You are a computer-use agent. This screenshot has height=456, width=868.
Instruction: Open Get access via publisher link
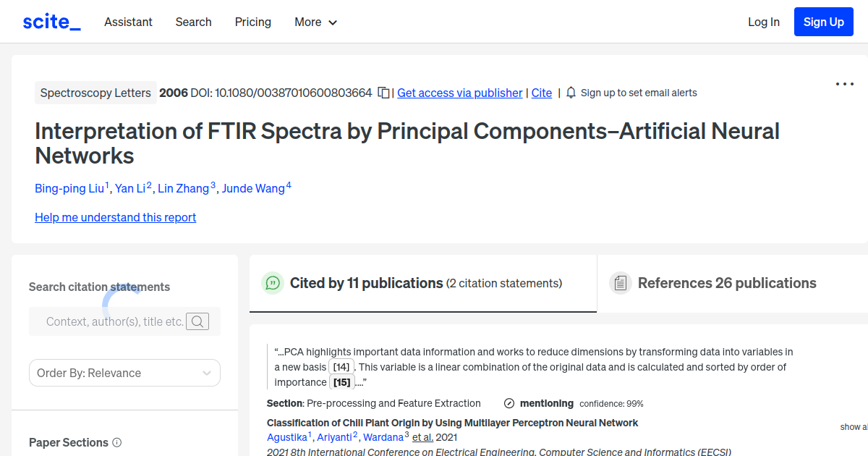459,93
